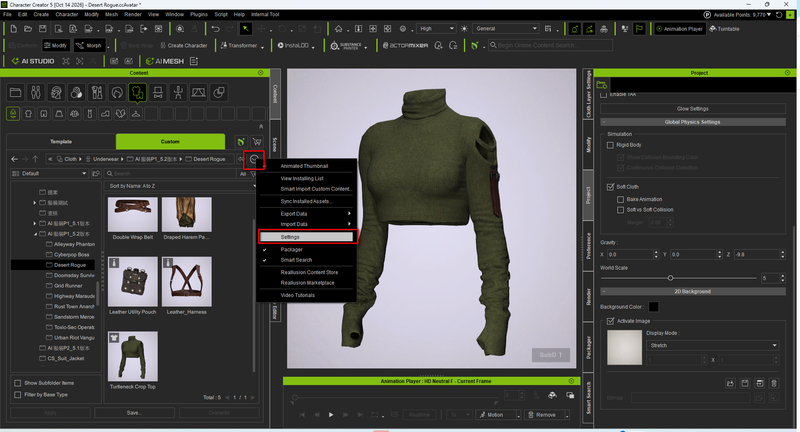The width and height of the screenshot is (800, 432).
Task: Select the Turtleneck Crop Top thumbnail
Action: point(133,357)
